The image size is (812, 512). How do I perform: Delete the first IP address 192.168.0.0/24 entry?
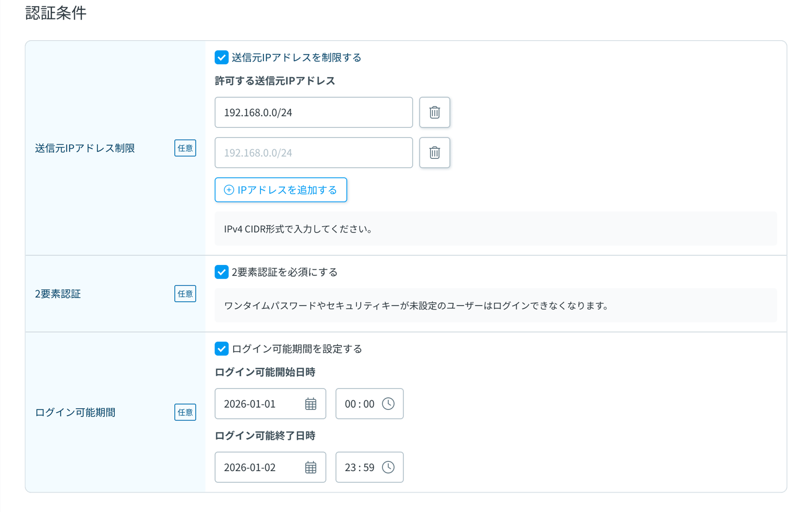[x=434, y=112]
